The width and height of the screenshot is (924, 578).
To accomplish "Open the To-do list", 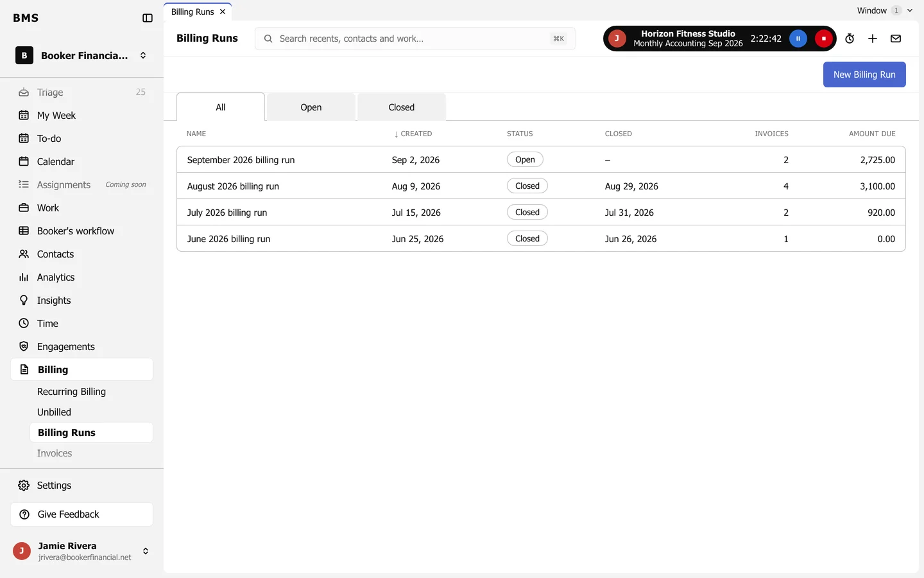I will 81,139.
